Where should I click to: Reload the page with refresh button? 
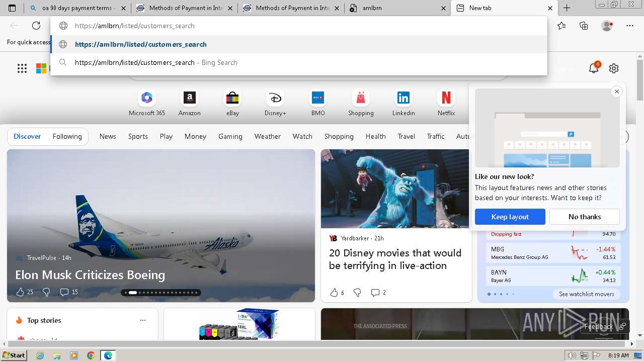coord(36,26)
